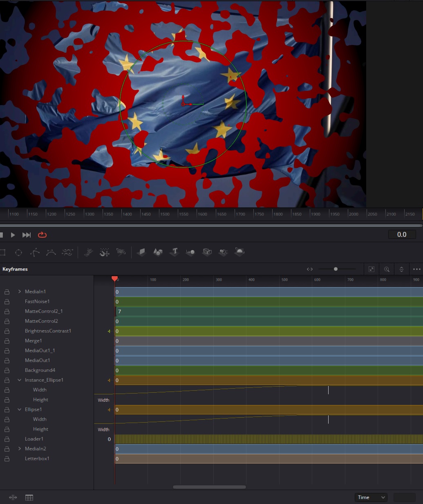Viewport: 423px width, 504px height.
Task: Click the horizontal fit icon in Keyframes header
Action: (310, 269)
